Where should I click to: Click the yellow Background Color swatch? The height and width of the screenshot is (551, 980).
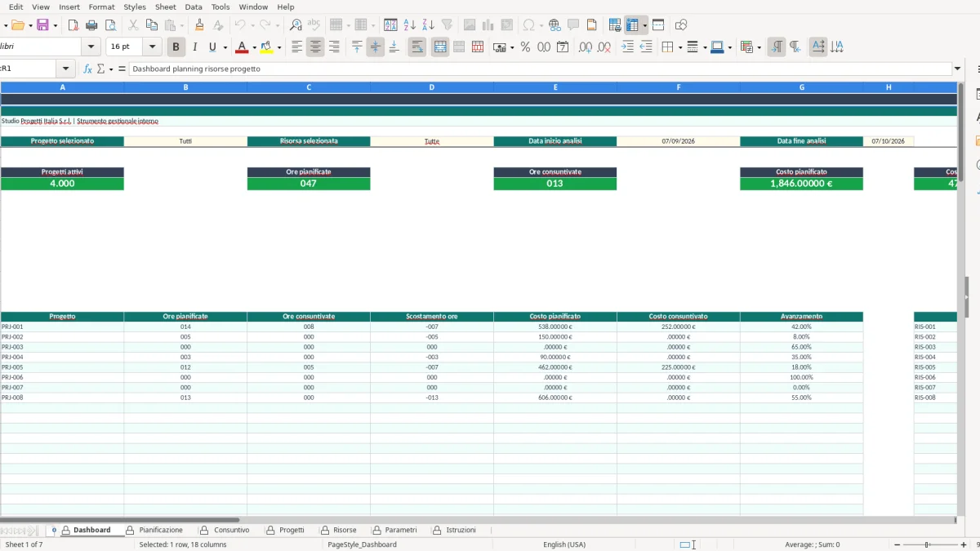(x=266, y=47)
